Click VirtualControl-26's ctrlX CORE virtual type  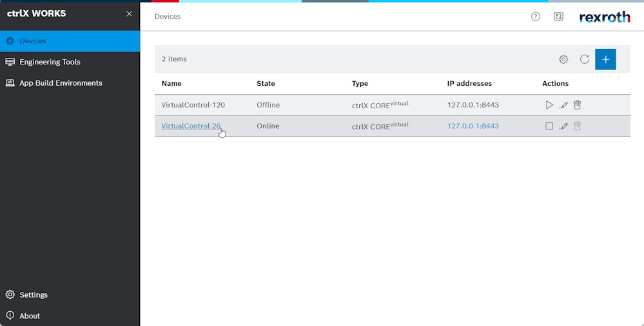380,126
